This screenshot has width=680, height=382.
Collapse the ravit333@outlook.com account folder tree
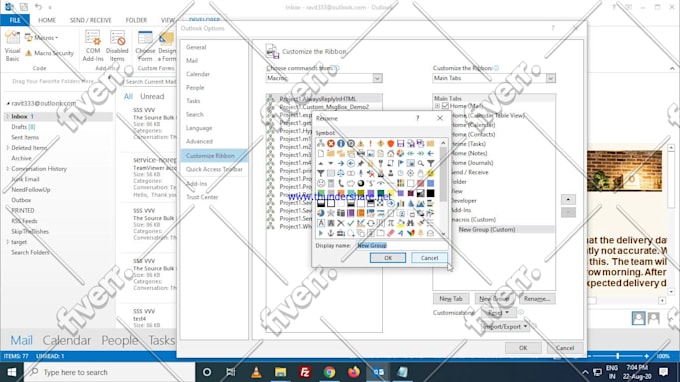pyautogui.click(x=8, y=104)
